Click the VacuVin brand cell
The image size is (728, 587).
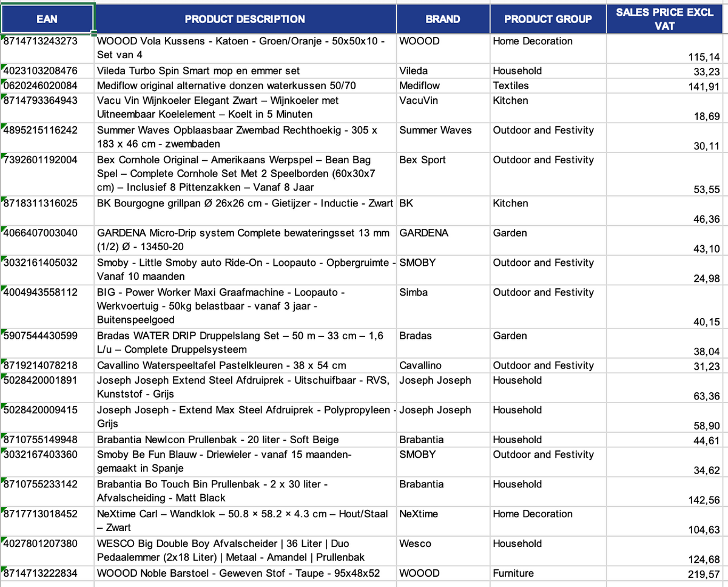[x=443, y=107]
